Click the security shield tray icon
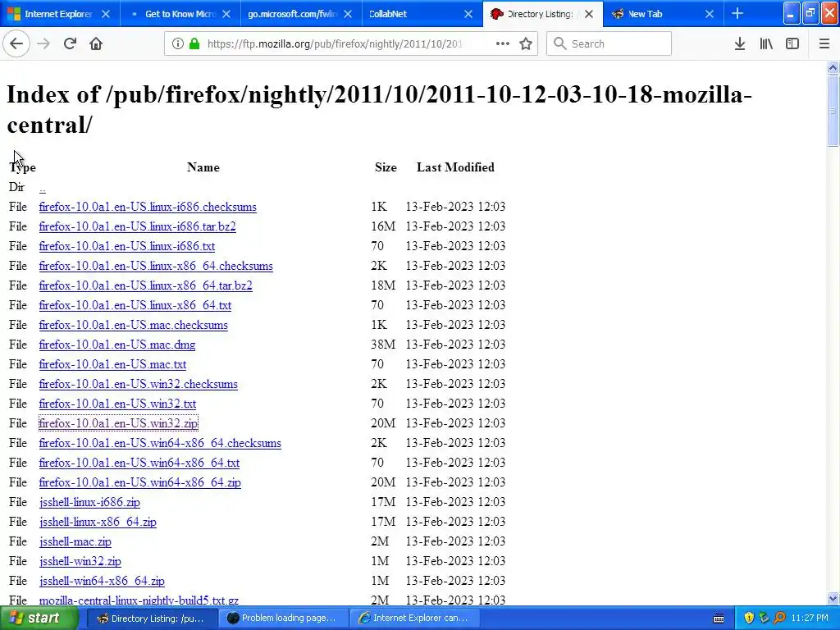Viewport: 840px width, 630px height. 749,619
